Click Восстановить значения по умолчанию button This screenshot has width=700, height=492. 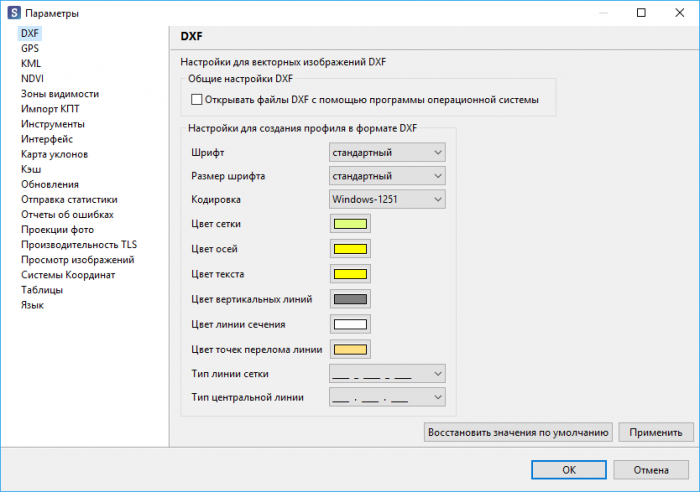518,432
